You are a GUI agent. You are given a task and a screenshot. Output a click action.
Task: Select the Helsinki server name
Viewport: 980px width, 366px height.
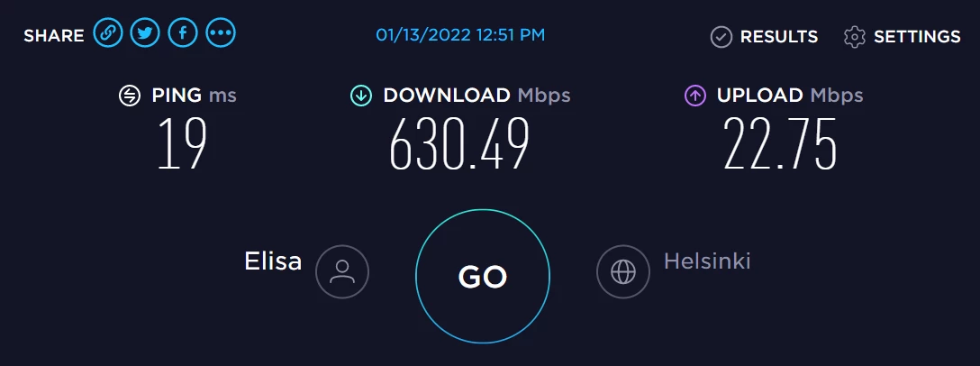[707, 261]
